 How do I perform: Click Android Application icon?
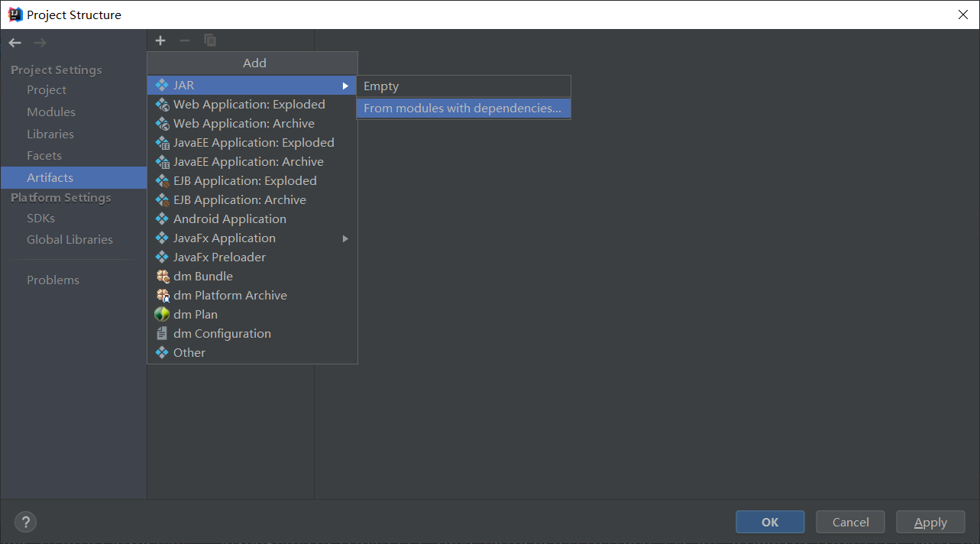pyautogui.click(x=162, y=219)
